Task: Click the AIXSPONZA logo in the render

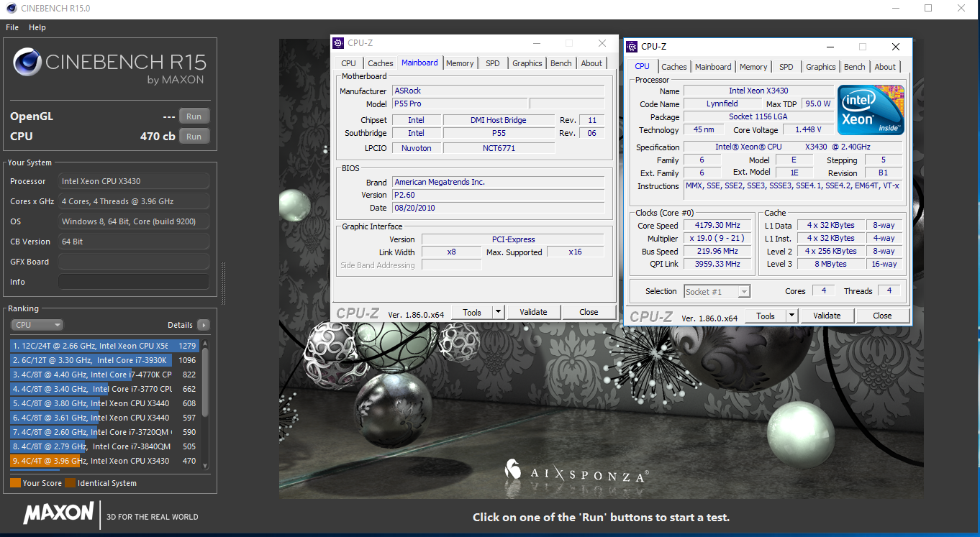Action: coord(576,470)
